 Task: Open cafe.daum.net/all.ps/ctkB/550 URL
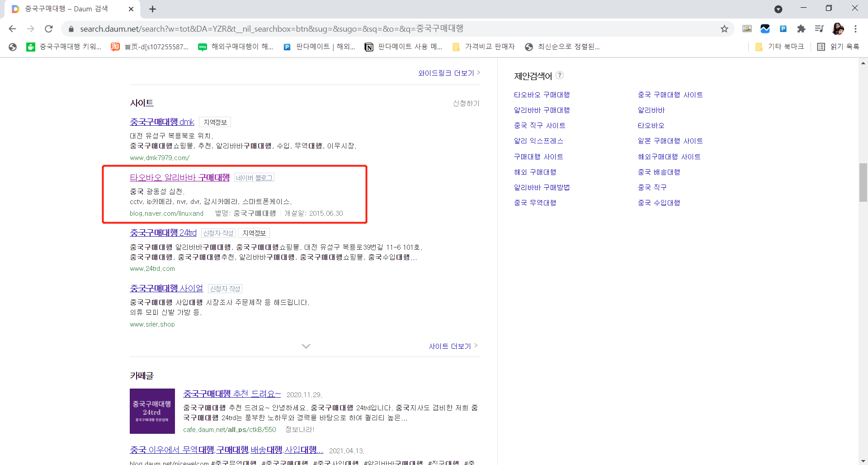230,430
